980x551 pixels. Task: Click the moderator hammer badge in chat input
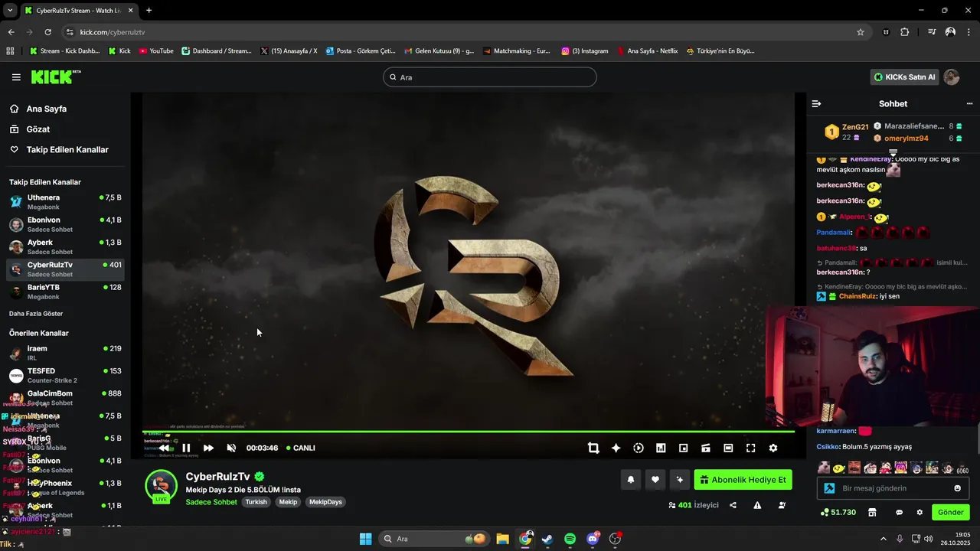pyautogui.click(x=829, y=488)
